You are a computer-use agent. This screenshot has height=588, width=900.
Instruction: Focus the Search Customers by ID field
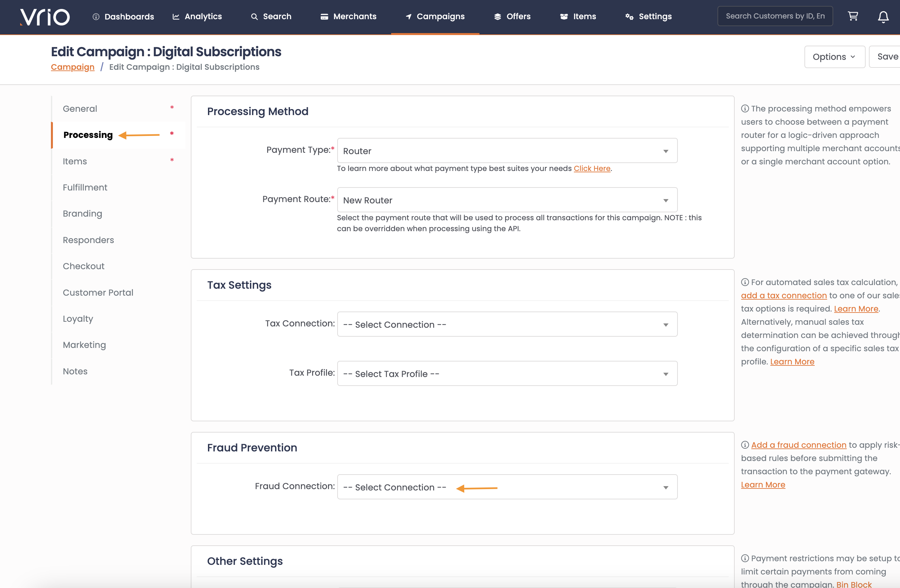click(775, 16)
